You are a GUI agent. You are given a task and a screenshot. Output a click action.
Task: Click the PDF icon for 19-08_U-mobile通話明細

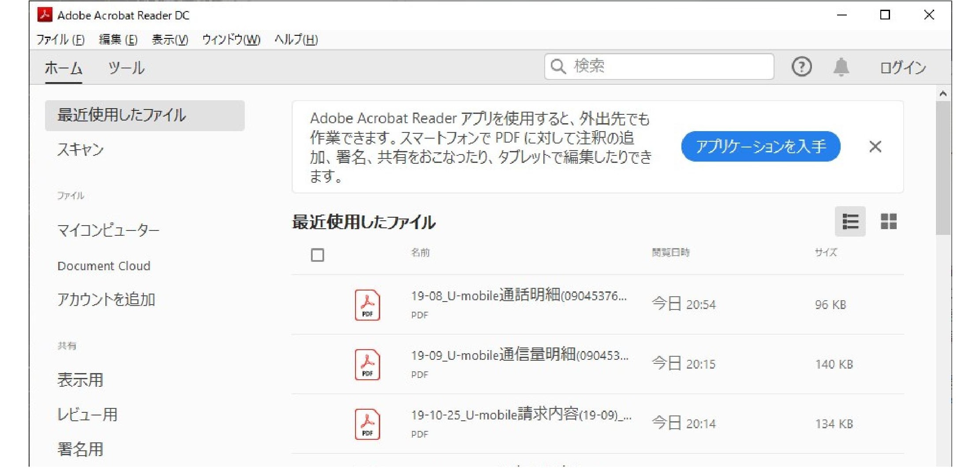coord(367,305)
